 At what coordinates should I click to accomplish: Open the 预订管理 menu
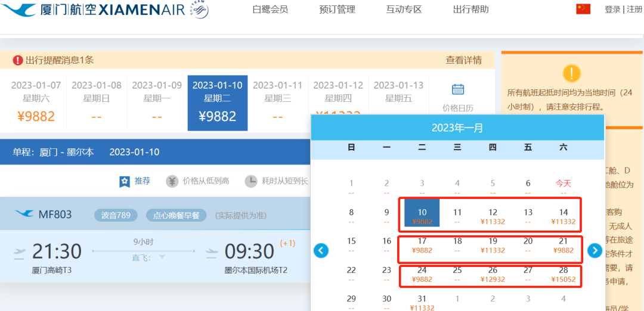tap(337, 10)
